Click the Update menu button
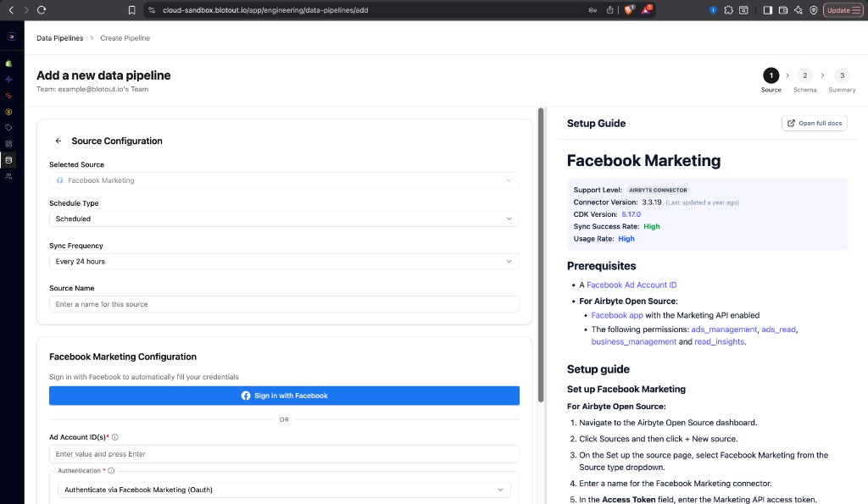868x504 pixels. pos(843,10)
